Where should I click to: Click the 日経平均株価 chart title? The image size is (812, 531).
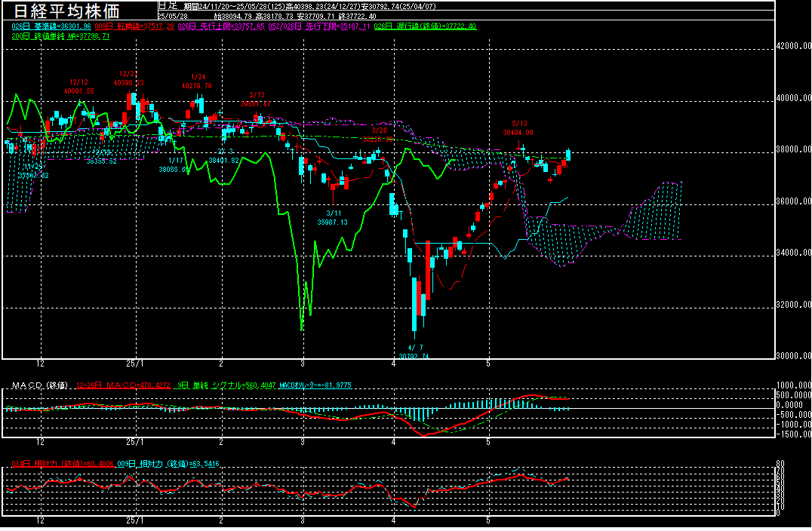[67, 11]
